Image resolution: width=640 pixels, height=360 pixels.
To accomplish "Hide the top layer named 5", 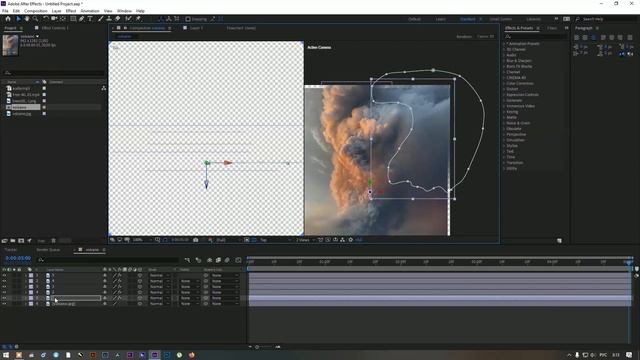I will tap(4, 276).
